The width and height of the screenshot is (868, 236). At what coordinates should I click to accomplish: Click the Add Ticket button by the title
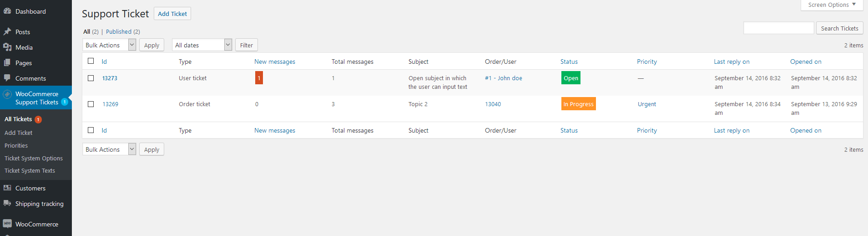(x=172, y=14)
